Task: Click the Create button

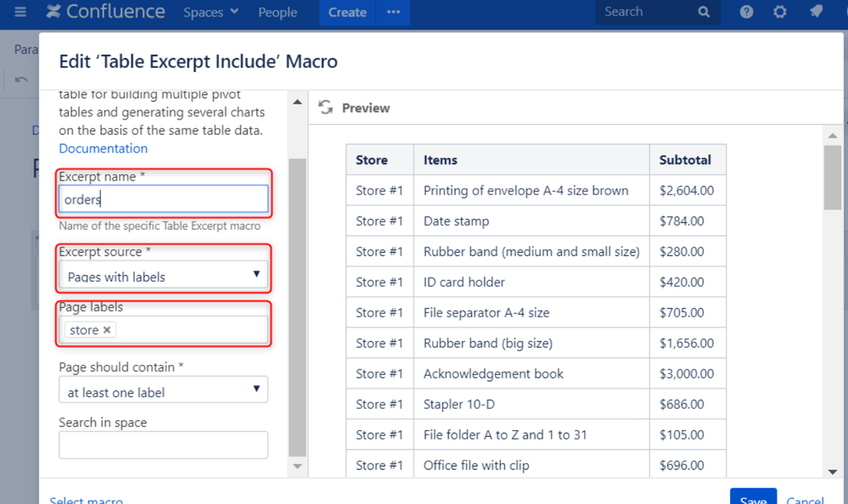Action: (347, 12)
